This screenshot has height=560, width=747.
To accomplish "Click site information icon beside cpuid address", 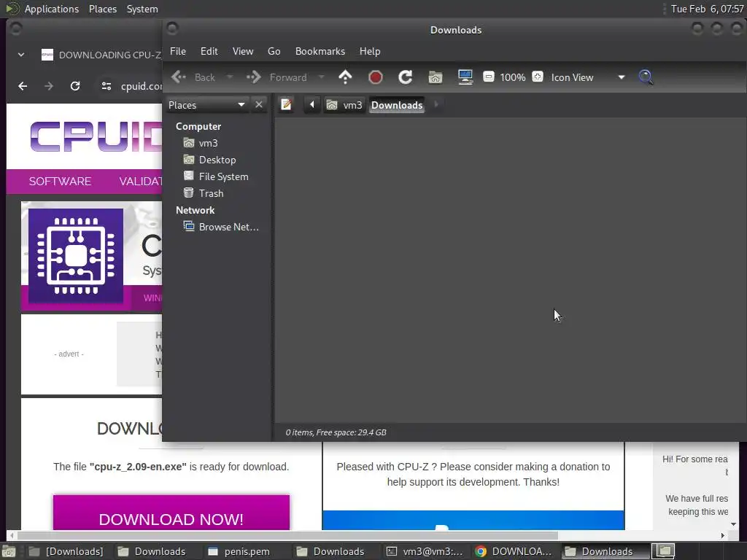I will (x=107, y=86).
